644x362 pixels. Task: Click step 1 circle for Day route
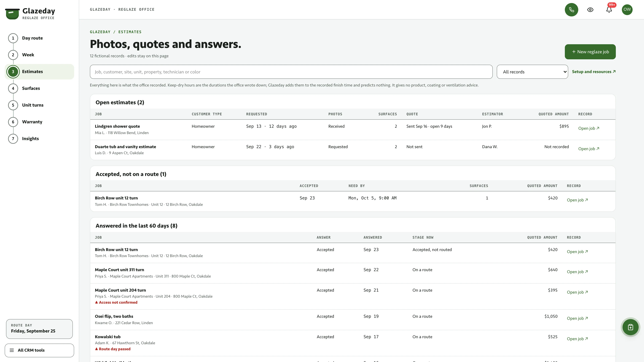coord(13,38)
